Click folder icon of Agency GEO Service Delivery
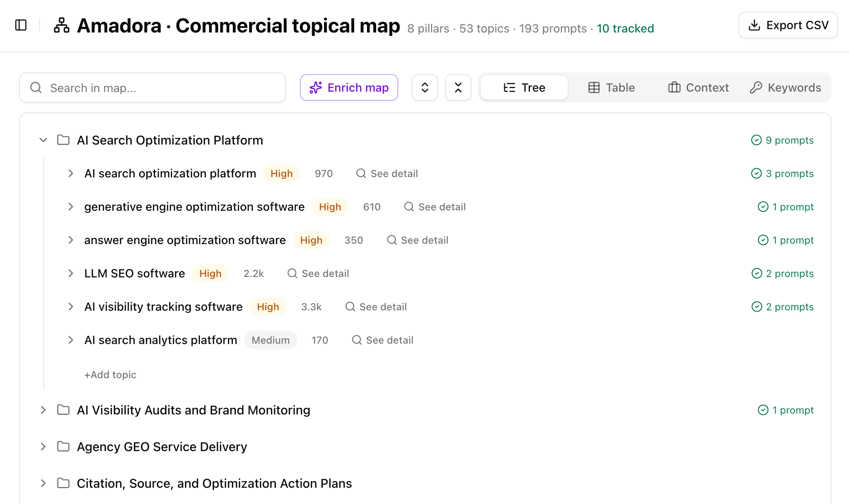The image size is (849, 504). [x=63, y=447]
